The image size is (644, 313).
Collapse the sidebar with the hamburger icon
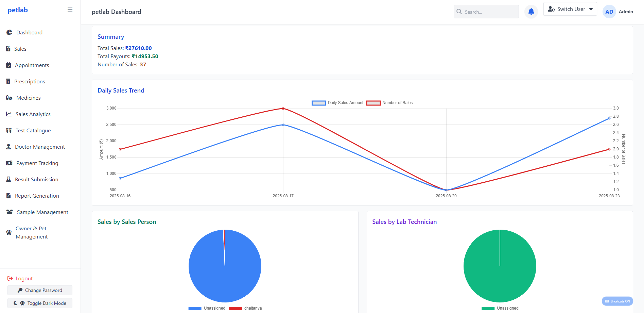pyautogui.click(x=70, y=10)
